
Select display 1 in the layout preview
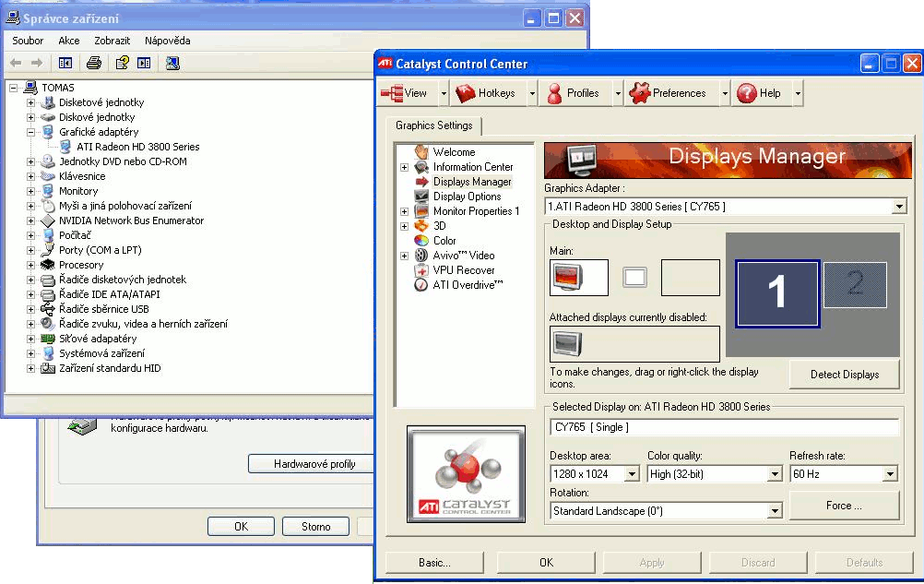point(777,293)
